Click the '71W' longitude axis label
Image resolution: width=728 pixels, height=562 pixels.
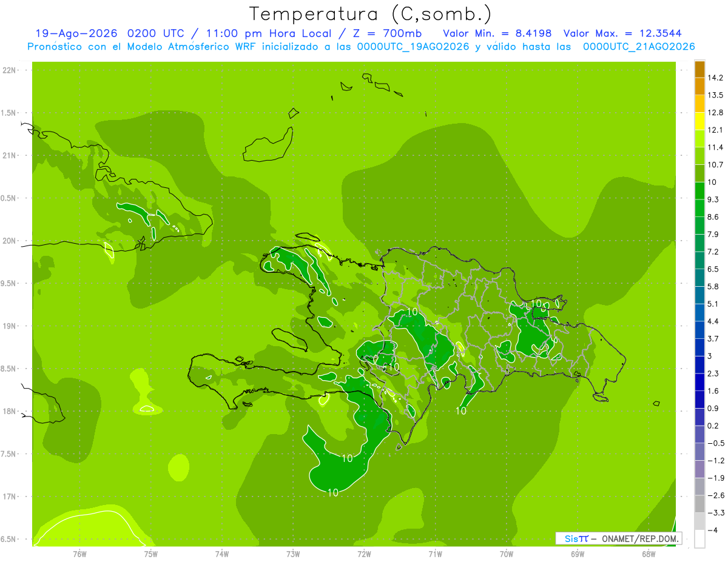435,554
